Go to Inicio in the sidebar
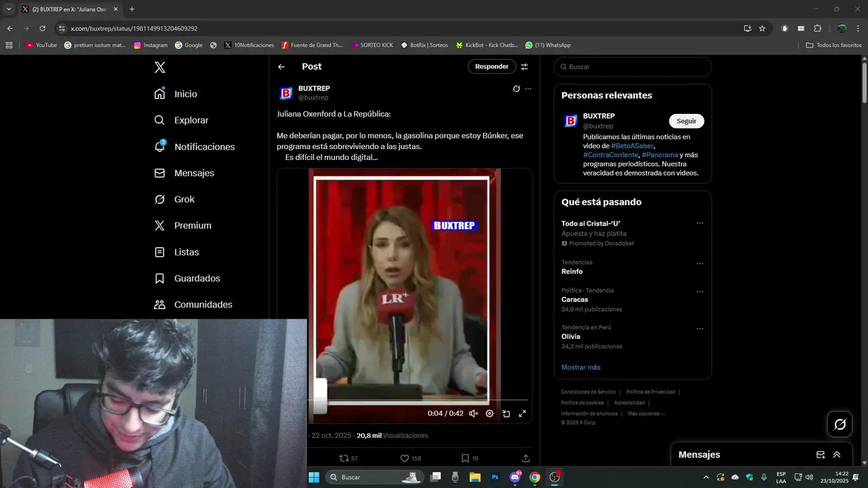The image size is (868, 488). coord(176,94)
